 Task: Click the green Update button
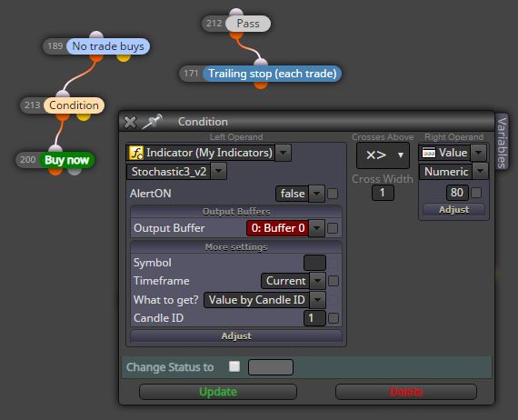[x=218, y=392]
